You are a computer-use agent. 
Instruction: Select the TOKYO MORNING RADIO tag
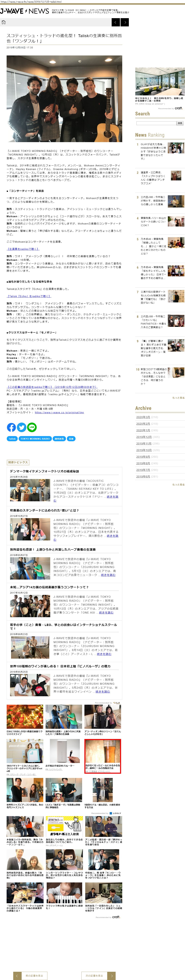pyautogui.click(x=35, y=439)
